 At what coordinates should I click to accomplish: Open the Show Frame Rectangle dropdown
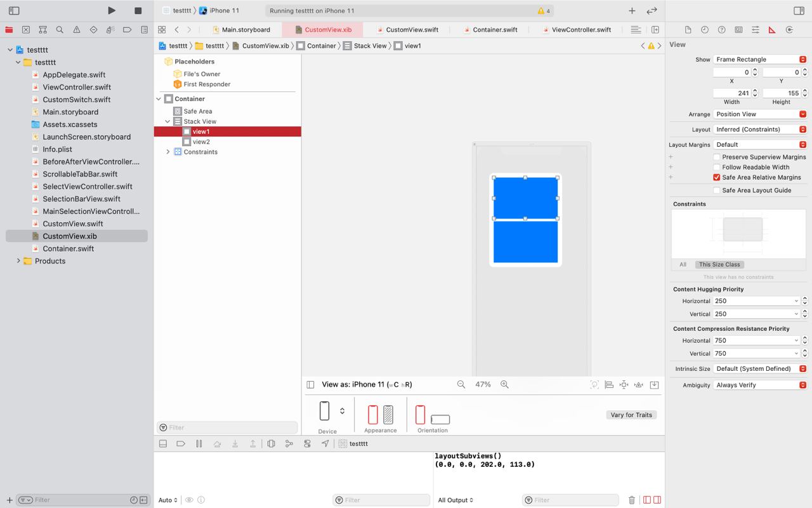click(759, 59)
